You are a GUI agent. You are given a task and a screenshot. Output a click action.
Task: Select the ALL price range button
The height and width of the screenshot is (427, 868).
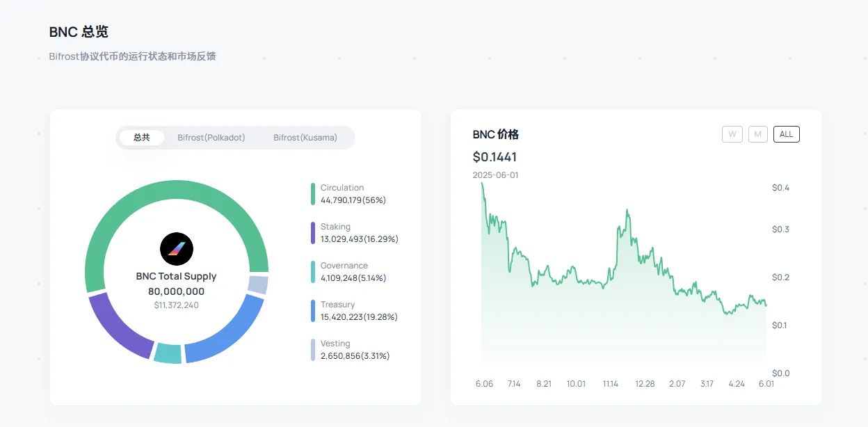coord(787,134)
